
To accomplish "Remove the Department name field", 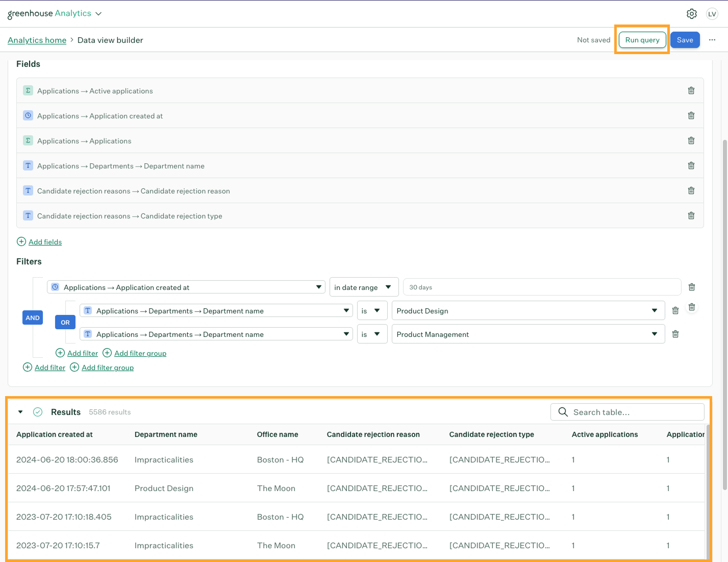I will tap(691, 165).
